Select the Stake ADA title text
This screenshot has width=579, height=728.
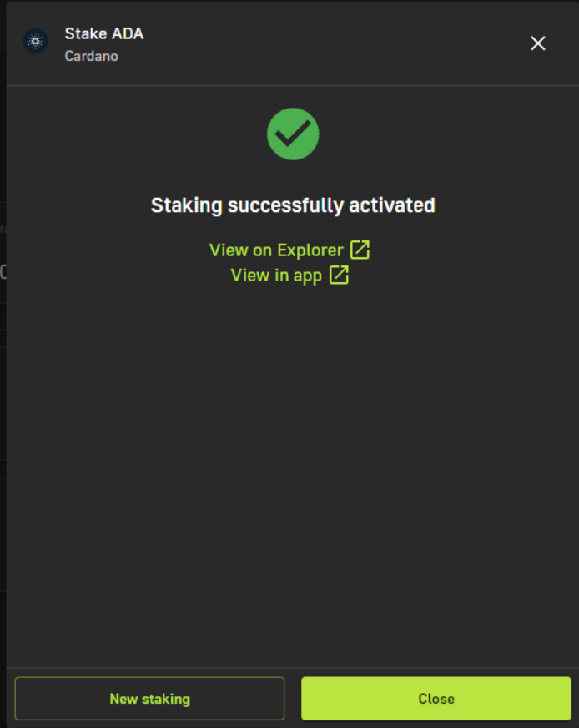tap(104, 33)
